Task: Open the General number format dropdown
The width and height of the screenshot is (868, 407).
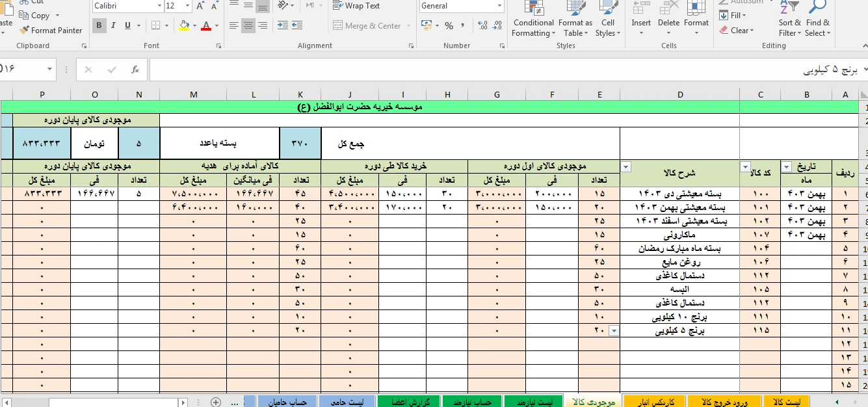Action: point(499,6)
